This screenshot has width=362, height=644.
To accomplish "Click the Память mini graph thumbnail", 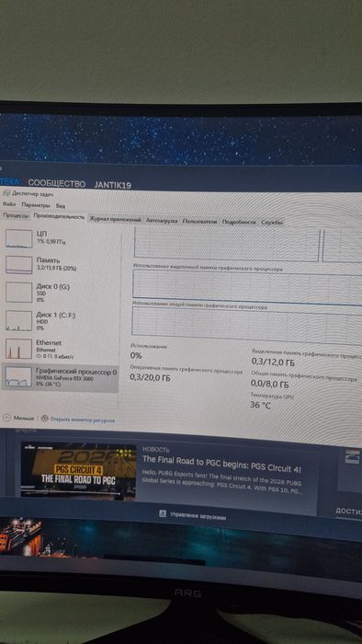I will (x=19, y=265).
